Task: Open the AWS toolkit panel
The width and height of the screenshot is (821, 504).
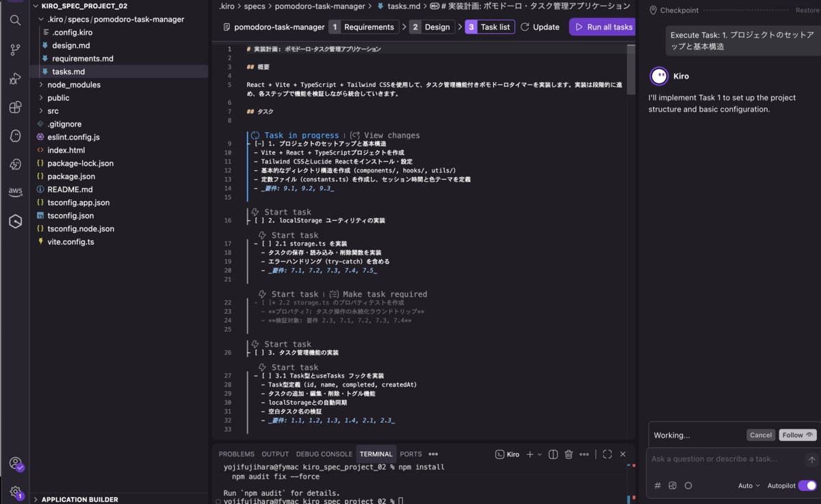Action: 15,193
